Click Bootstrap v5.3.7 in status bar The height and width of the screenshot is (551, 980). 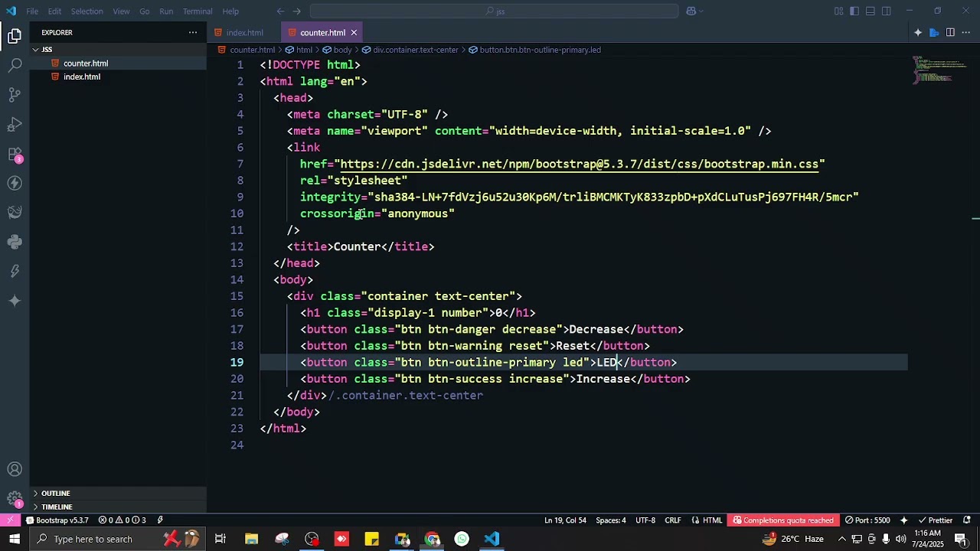click(57, 520)
